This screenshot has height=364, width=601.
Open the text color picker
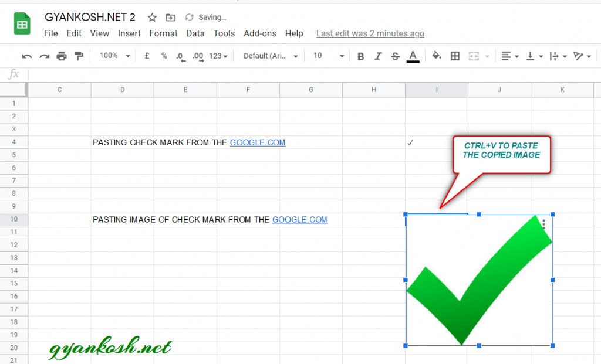(413, 56)
